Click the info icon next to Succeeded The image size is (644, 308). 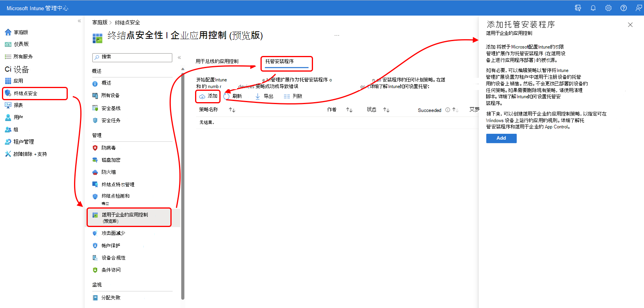click(447, 110)
